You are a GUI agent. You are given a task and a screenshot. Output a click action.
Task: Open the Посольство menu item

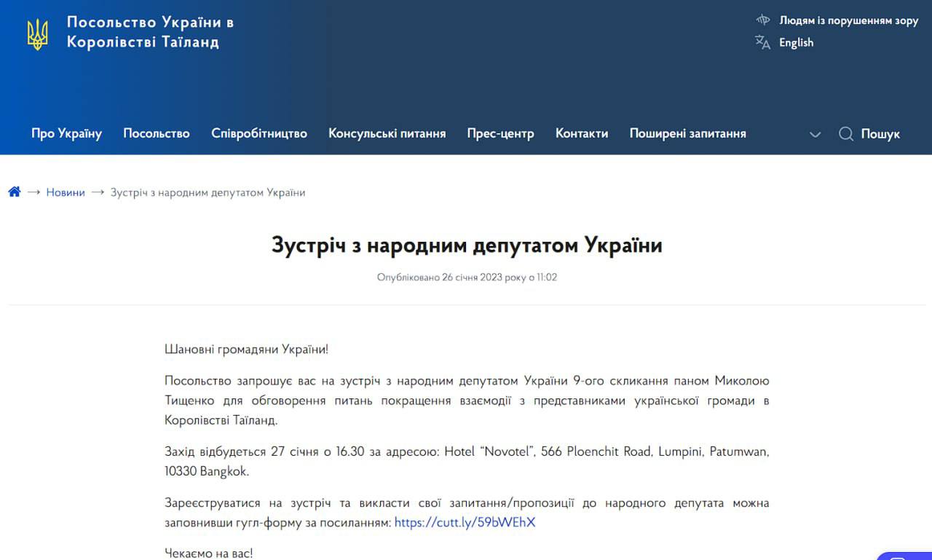157,133
